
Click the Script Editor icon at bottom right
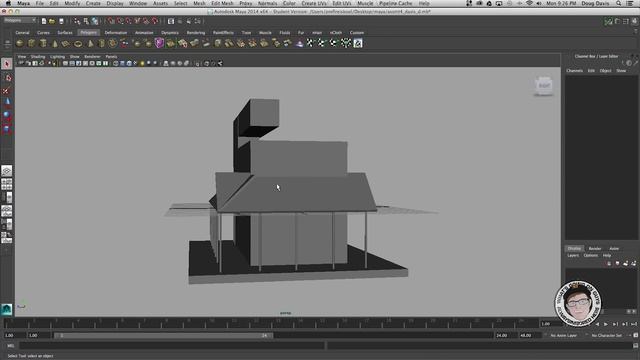[635, 346]
